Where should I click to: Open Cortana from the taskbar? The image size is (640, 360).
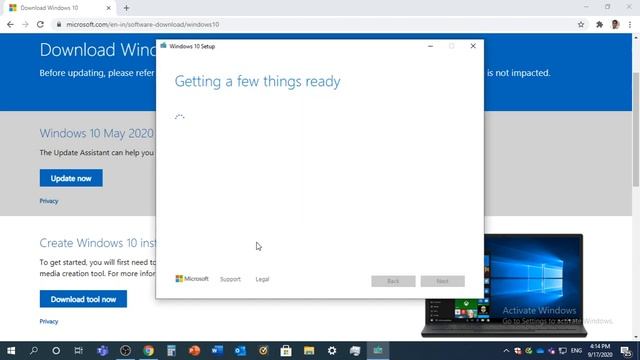click(x=56, y=351)
